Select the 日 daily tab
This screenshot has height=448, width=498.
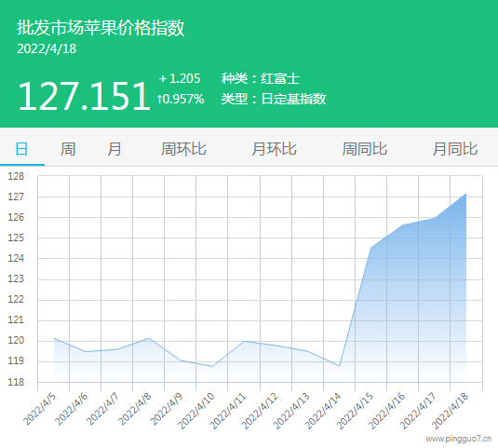[22, 149]
